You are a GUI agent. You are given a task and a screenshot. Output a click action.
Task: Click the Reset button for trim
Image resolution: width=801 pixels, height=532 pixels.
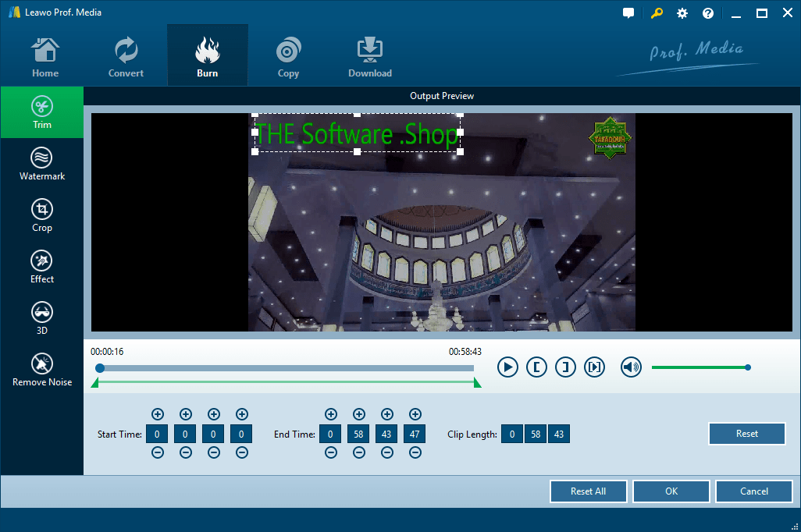(747, 434)
